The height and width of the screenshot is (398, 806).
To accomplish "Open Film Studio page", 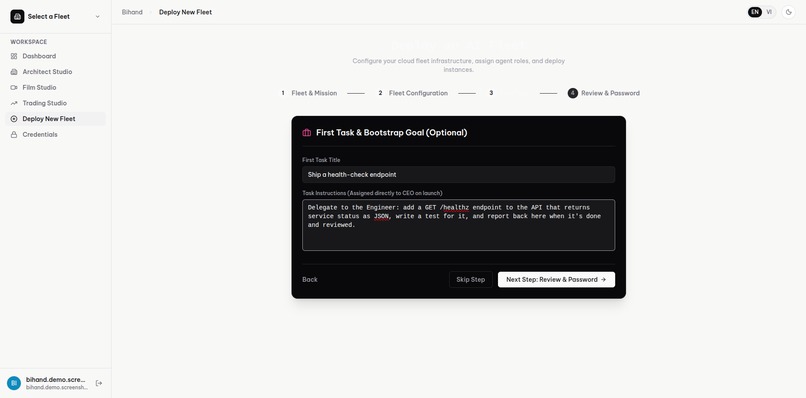I will tap(56, 87).
